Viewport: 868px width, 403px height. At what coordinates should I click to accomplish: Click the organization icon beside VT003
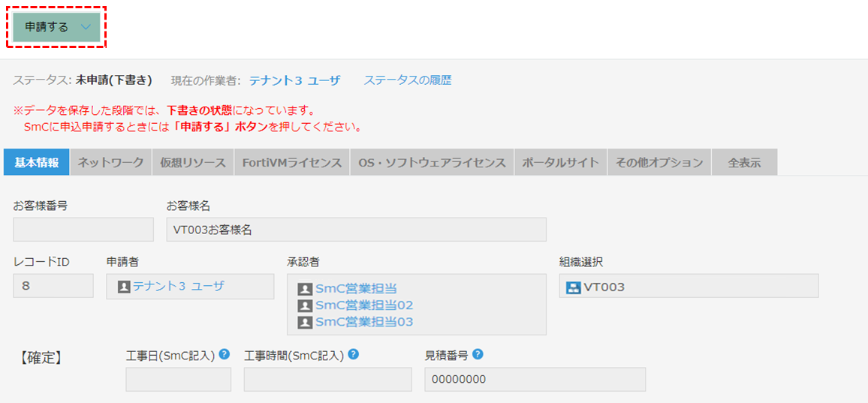pos(574,288)
